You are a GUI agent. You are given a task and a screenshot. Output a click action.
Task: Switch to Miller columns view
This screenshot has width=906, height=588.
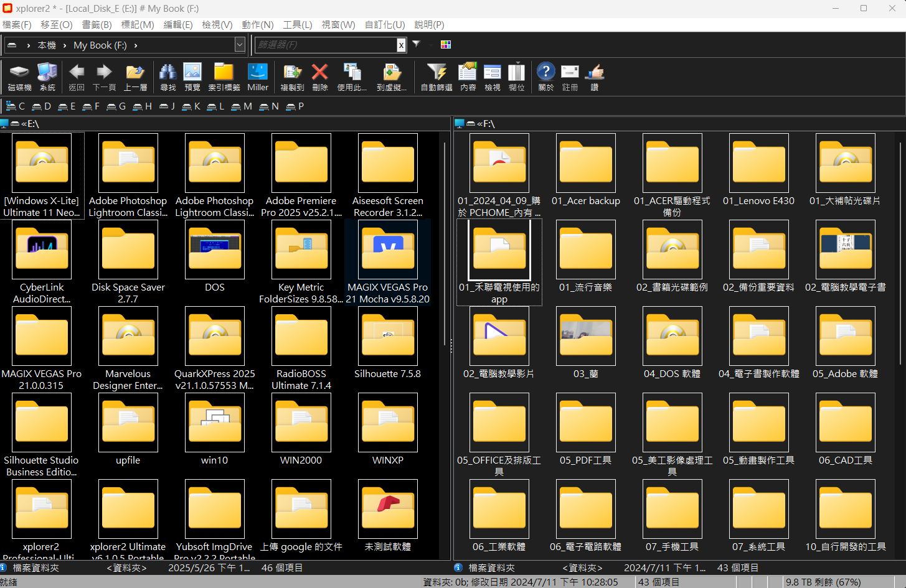pyautogui.click(x=258, y=77)
